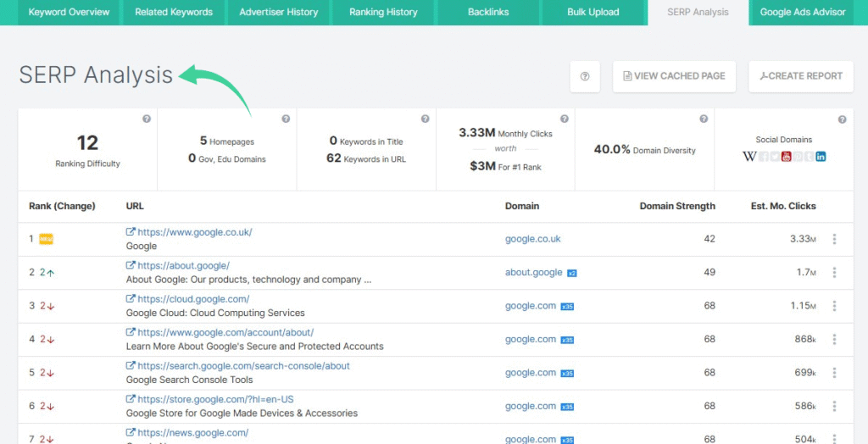Click the Create Report button
Screen dimensions: 868x444
tap(801, 76)
